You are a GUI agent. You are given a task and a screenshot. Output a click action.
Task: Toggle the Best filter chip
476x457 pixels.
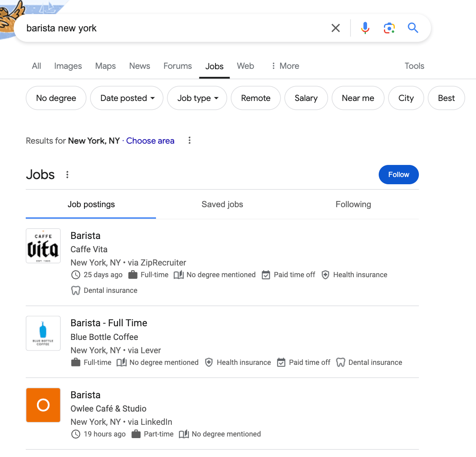(446, 98)
